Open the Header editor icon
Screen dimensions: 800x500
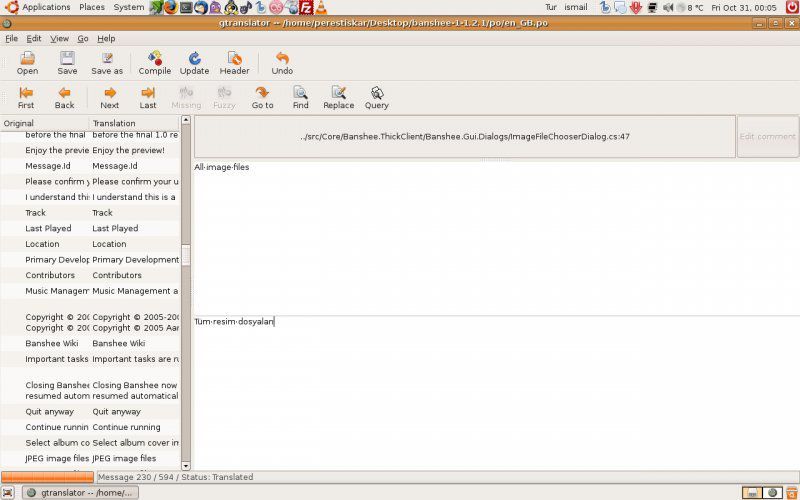[234, 64]
